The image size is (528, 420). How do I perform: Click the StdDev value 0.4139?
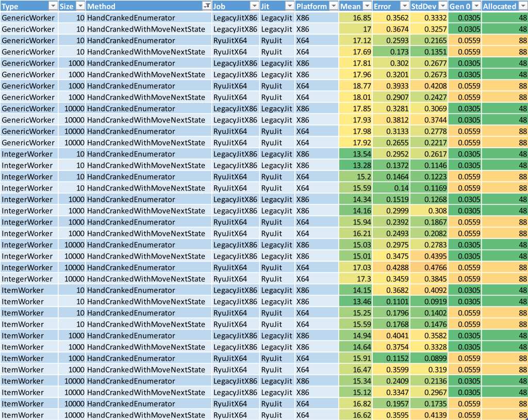click(435, 415)
